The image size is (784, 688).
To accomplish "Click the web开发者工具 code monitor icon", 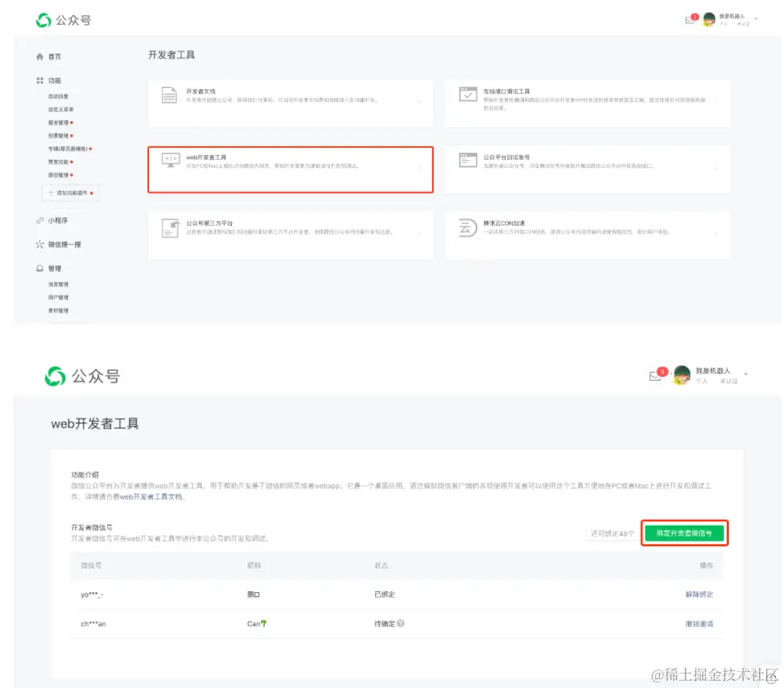I will pos(170,160).
